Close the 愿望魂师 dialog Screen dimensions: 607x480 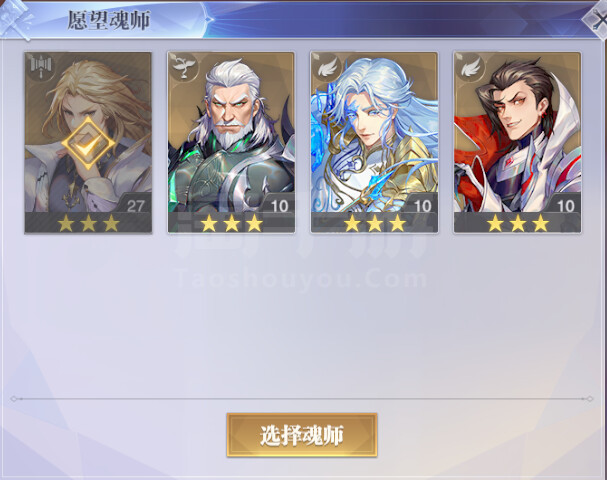pyautogui.click(x=597, y=19)
